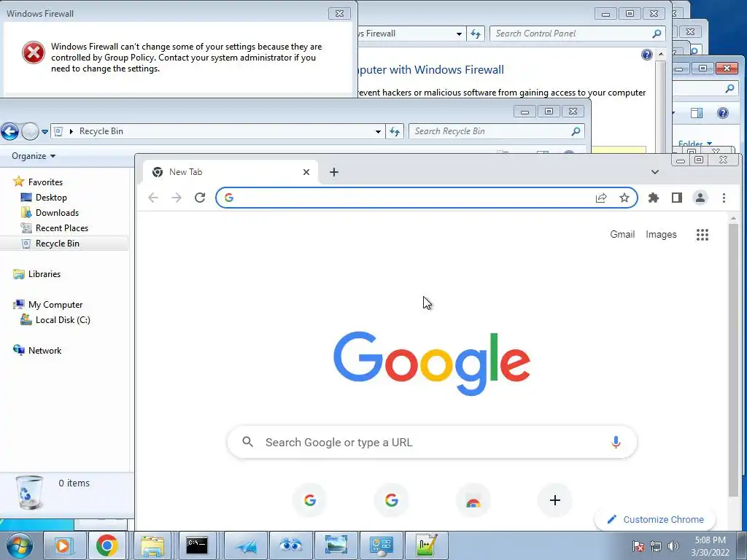Open the paper plane taskbar icon
This screenshot has height=560, width=747.
point(247,545)
